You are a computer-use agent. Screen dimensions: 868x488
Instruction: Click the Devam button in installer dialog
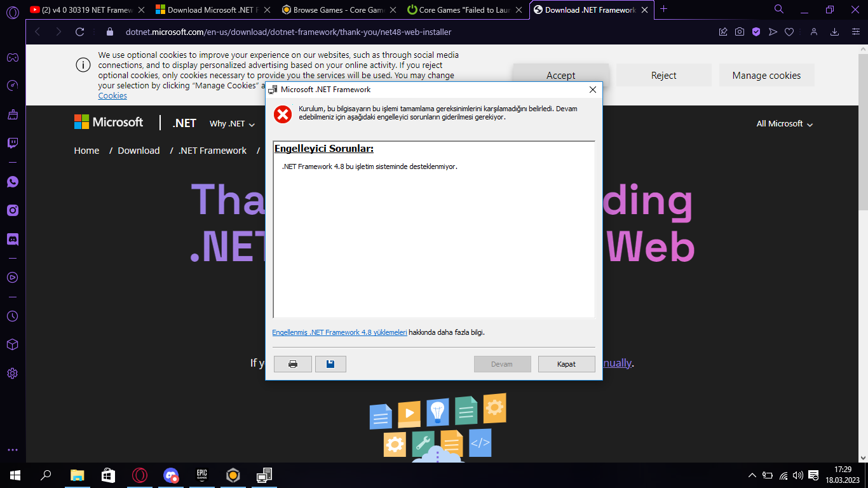coord(502,364)
